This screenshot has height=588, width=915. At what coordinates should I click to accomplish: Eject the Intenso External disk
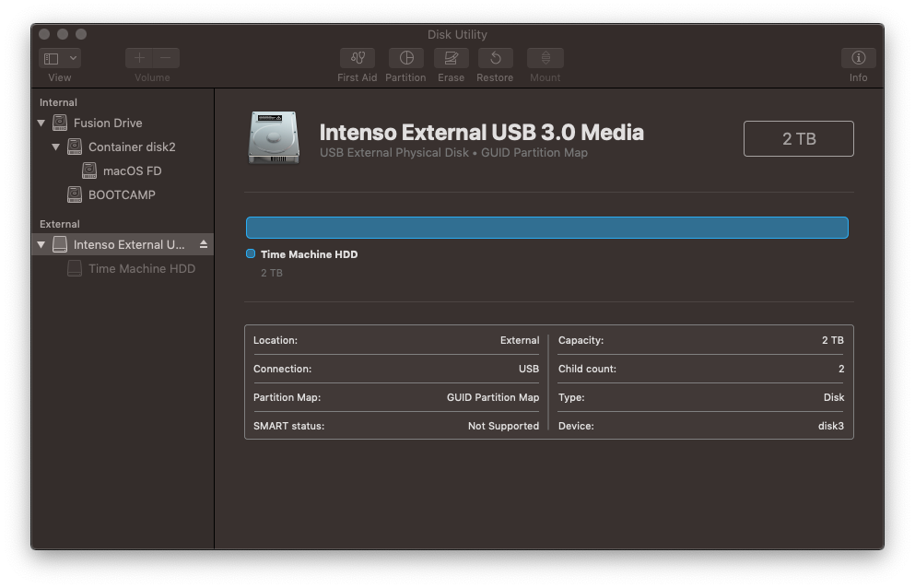click(204, 244)
